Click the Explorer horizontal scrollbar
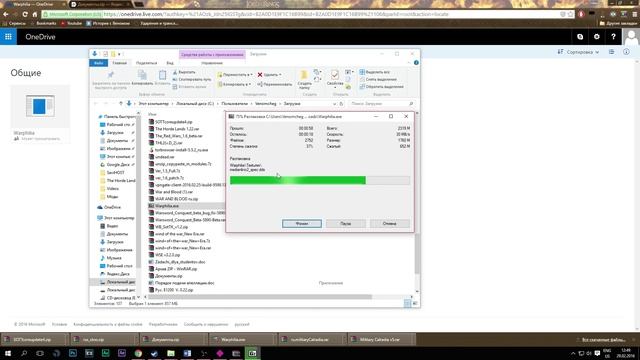 (259, 297)
